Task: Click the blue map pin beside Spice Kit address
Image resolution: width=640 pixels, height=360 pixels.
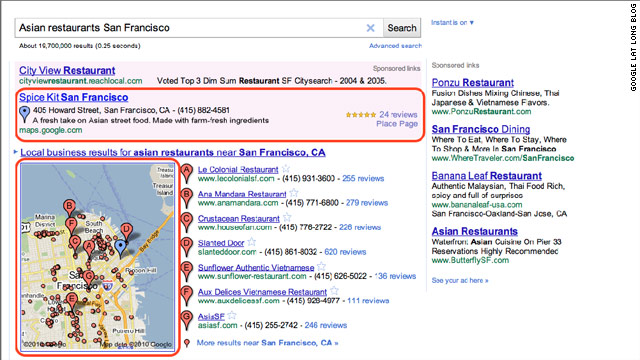Action: 24,114
